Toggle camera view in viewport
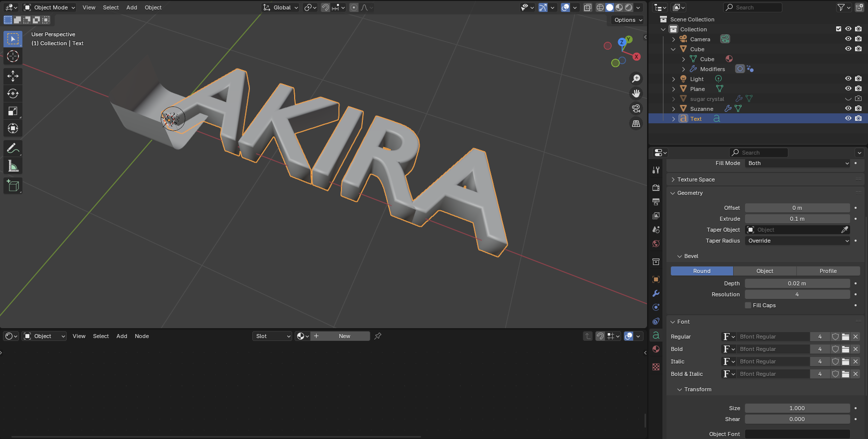 pos(636,108)
